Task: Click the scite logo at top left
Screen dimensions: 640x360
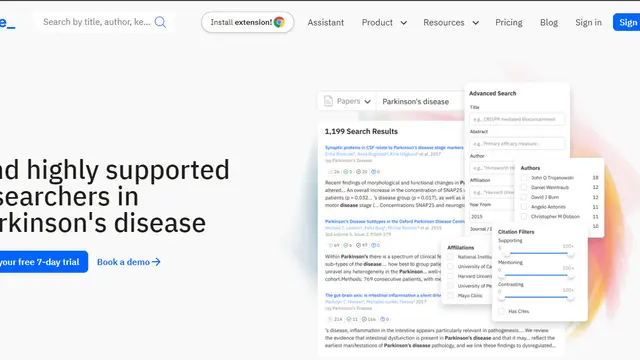Action: click(7, 22)
